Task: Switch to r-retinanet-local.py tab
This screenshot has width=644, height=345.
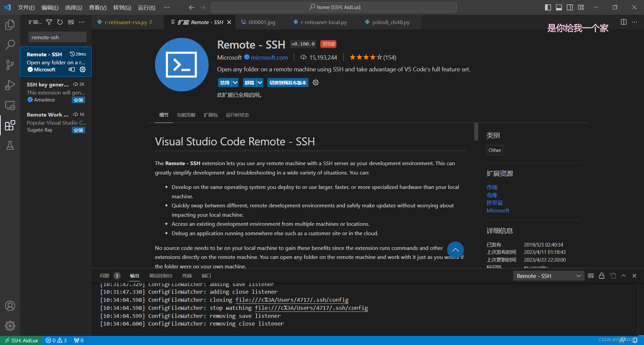Action: 324,22
